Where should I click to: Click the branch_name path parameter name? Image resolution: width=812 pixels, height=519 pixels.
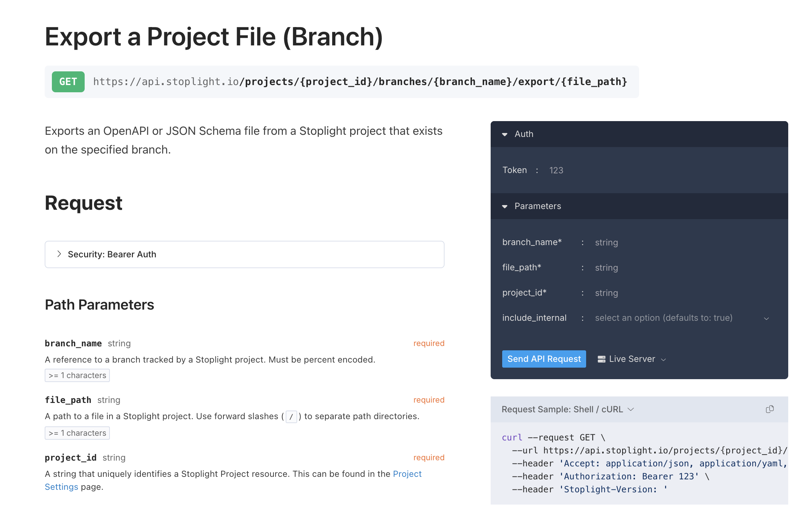coord(73,343)
